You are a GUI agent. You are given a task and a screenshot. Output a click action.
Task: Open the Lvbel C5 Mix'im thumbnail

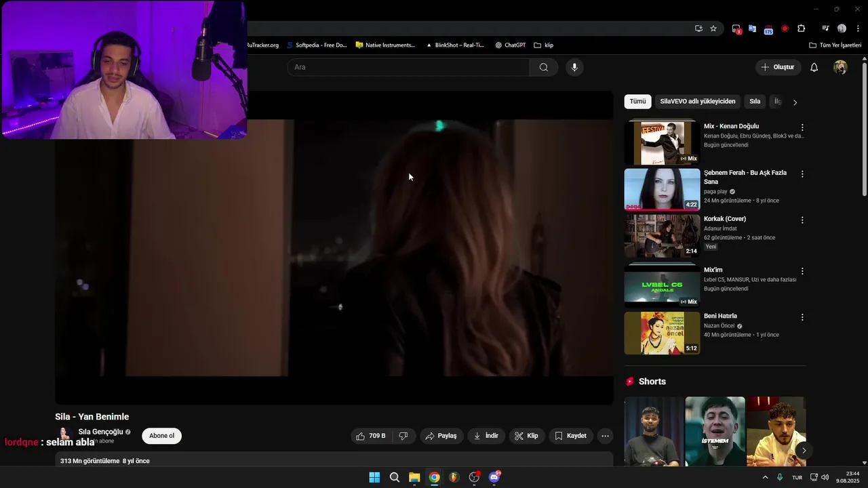point(662,285)
